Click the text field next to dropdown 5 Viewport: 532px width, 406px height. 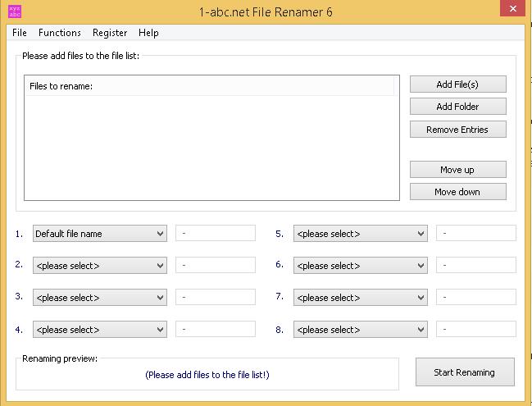point(476,233)
